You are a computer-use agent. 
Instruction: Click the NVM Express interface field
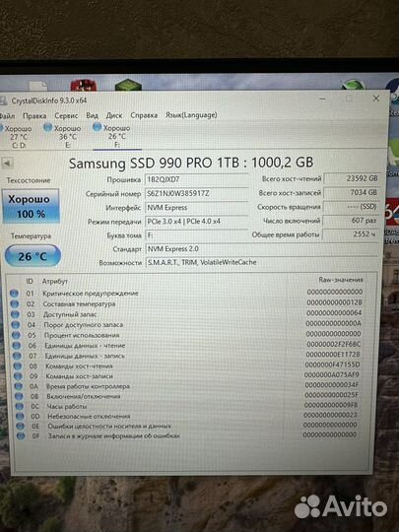(197, 207)
